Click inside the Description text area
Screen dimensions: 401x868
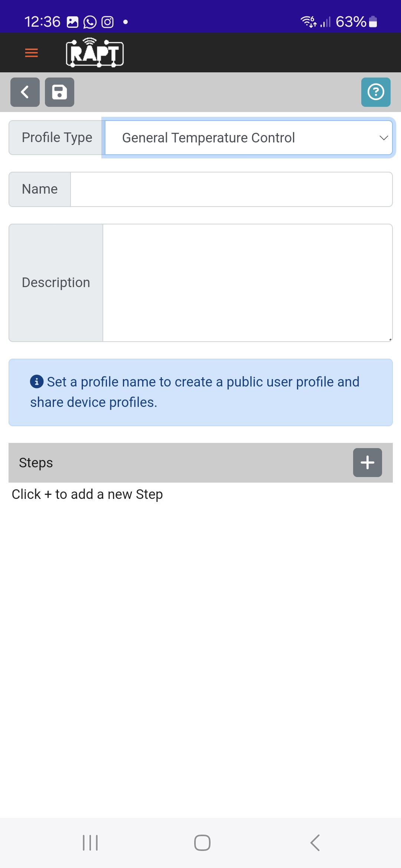(247, 283)
